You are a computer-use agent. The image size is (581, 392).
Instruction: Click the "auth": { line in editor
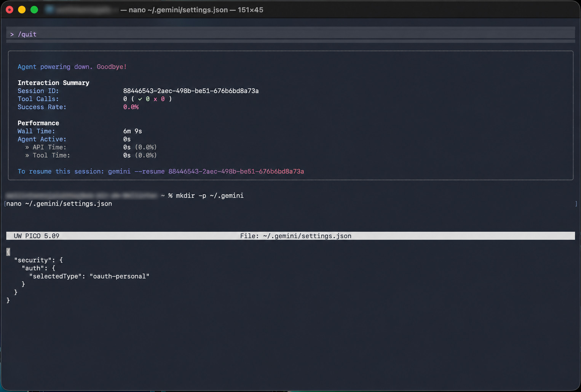coord(38,268)
